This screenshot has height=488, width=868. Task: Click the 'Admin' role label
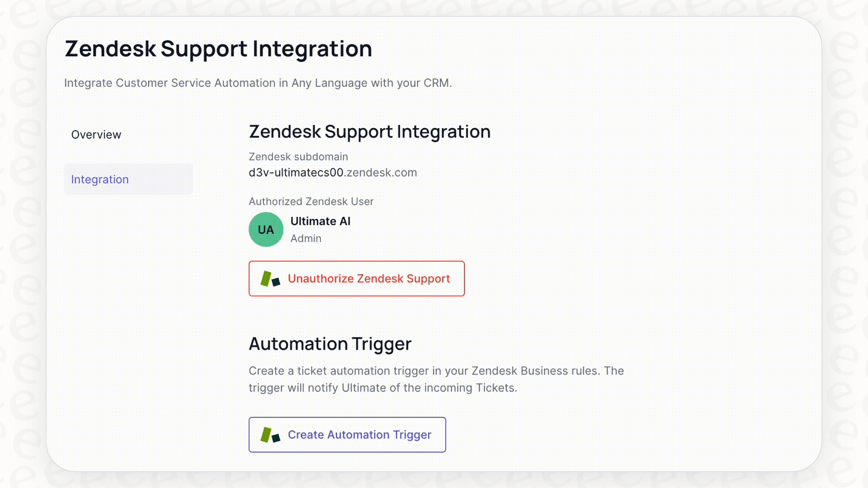click(305, 238)
